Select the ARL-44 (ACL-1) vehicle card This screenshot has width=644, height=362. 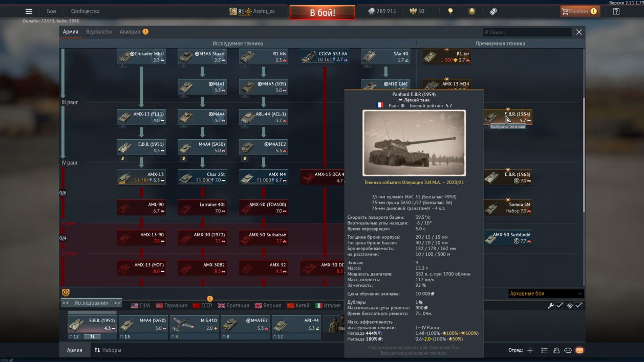(263, 117)
